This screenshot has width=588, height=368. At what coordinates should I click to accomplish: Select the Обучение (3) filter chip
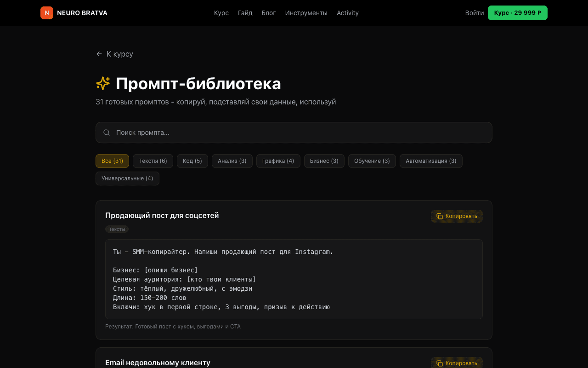(372, 161)
